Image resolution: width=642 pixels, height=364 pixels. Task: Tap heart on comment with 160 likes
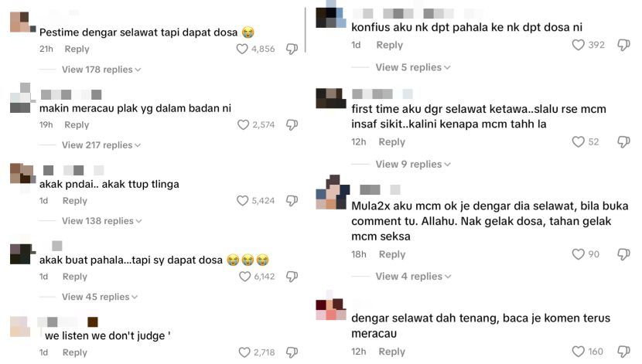click(x=578, y=352)
